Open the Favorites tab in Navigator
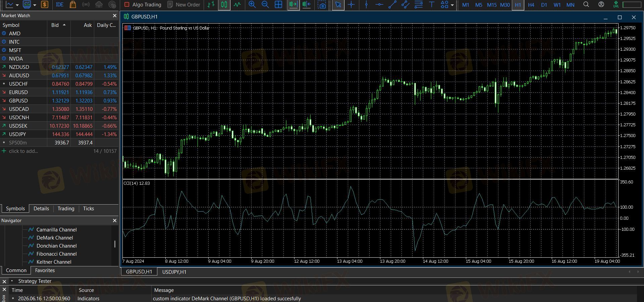 click(45, 270)
